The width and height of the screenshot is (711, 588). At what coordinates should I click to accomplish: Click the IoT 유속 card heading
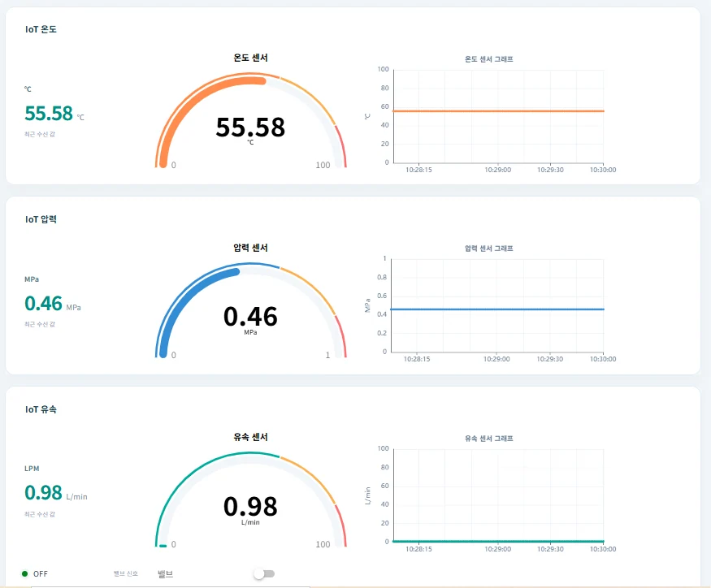(x=41, y=409)
